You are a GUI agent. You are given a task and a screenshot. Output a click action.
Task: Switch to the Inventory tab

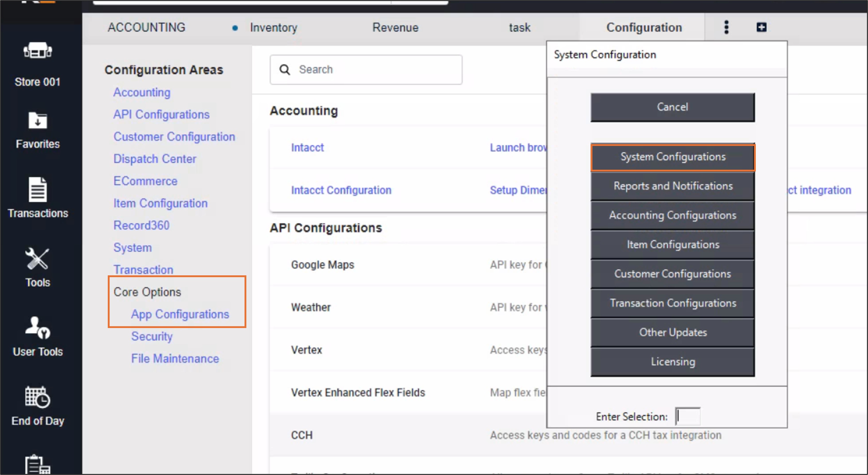coord(273,28)
